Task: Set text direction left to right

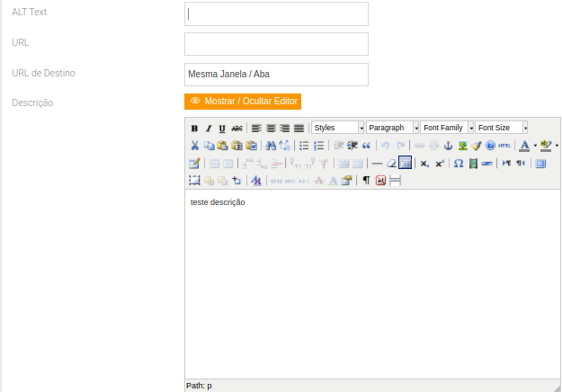Action: coord(506,164)
